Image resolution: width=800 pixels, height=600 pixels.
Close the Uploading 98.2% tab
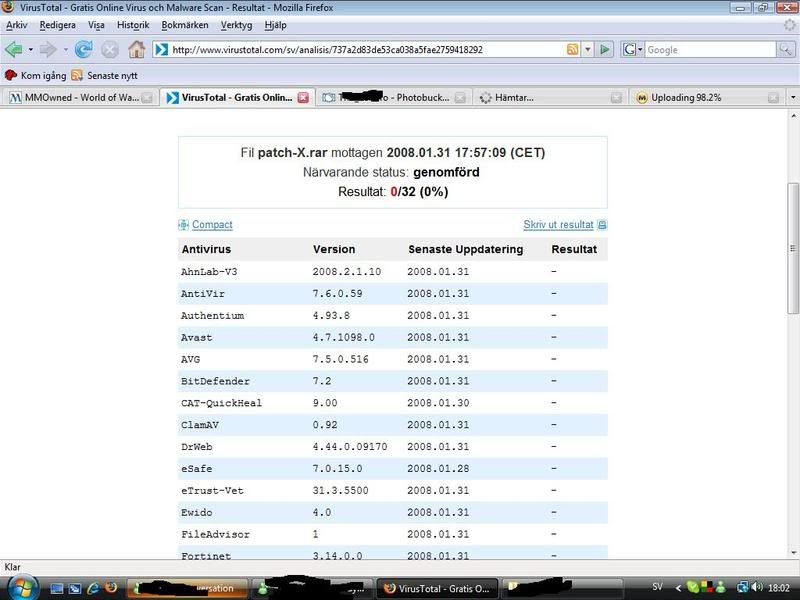pos(773,97)
